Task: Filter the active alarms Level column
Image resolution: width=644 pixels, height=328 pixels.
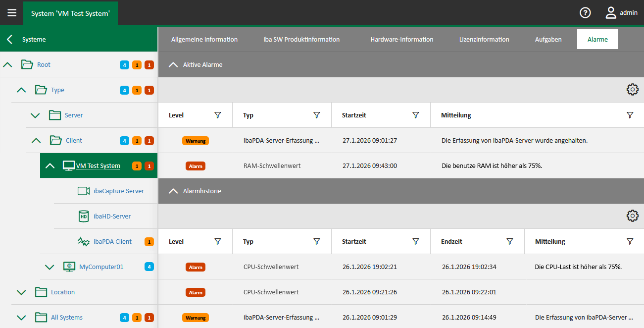Action: coord(217,115)
